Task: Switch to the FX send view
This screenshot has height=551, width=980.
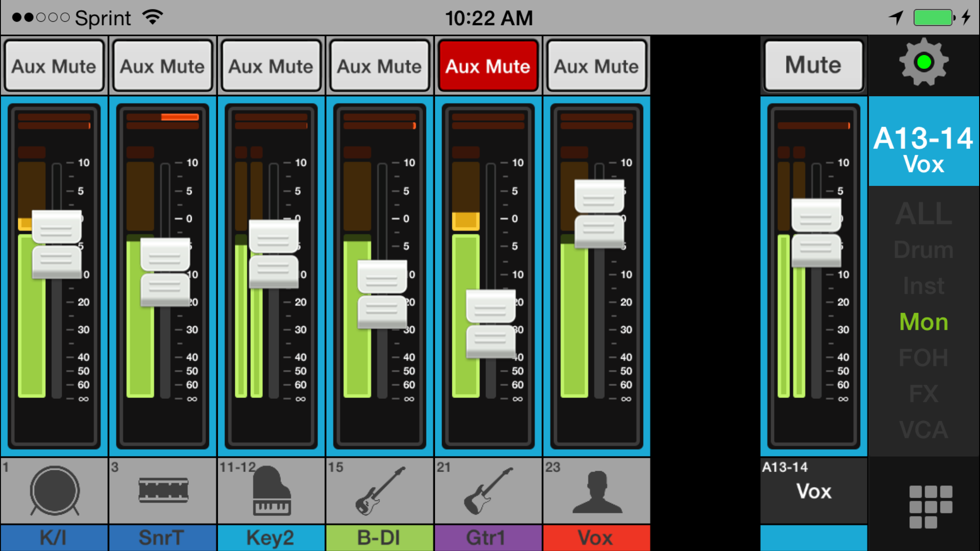Action: pyautogui.click(x=923, y=394)
